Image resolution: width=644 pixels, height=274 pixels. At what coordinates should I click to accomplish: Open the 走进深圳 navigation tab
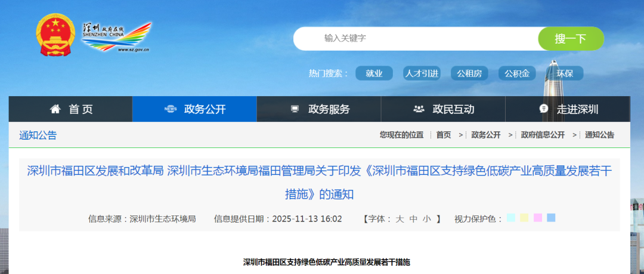(x=577, y=109)
